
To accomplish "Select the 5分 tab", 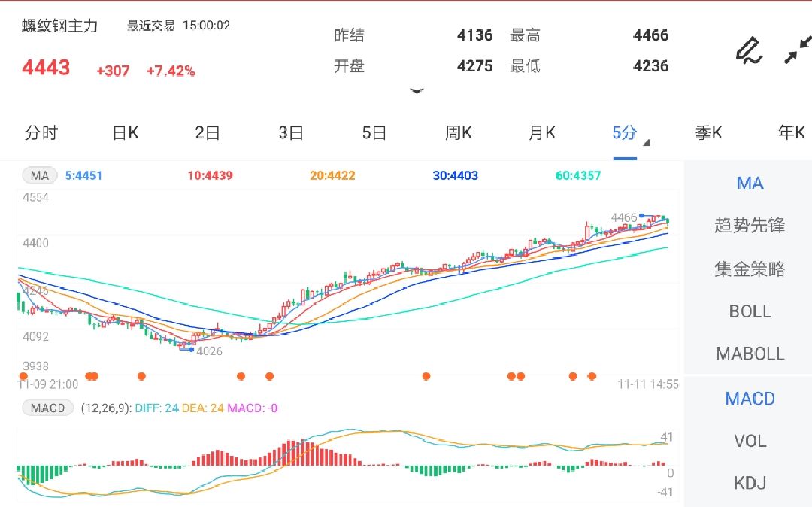I will (x=625, y=133).
